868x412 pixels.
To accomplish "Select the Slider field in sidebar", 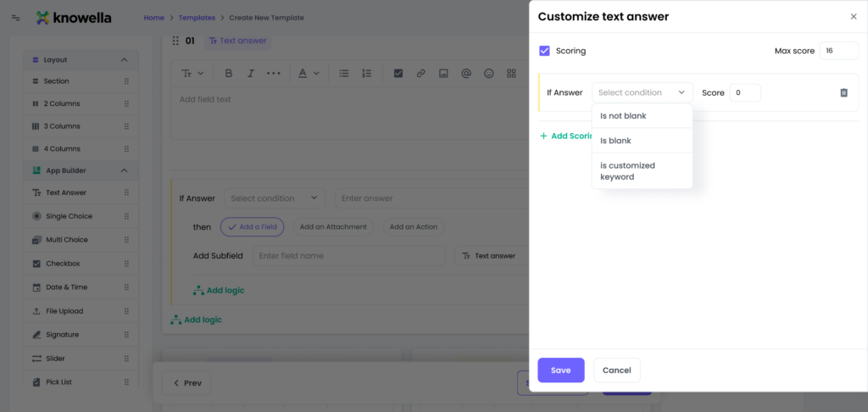I will click(x=66, y=359).
